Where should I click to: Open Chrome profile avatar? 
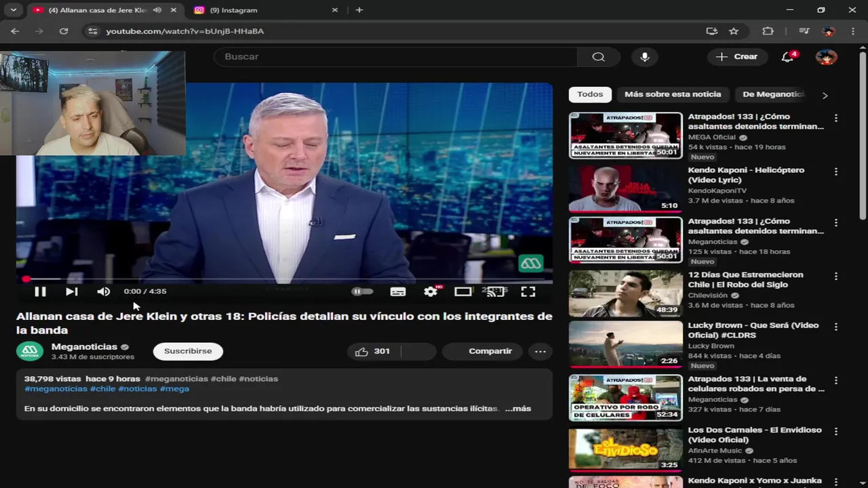pyautogui.click(x=828, y=31)
